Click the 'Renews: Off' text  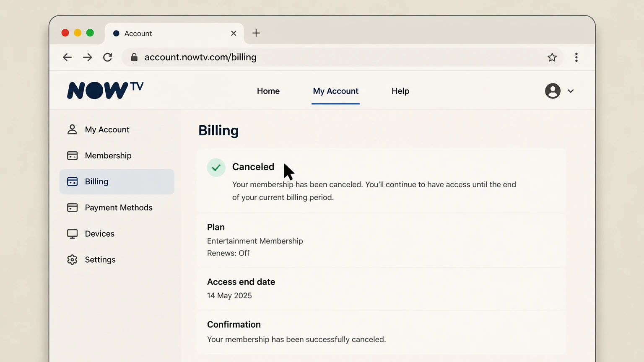[228, 253]
